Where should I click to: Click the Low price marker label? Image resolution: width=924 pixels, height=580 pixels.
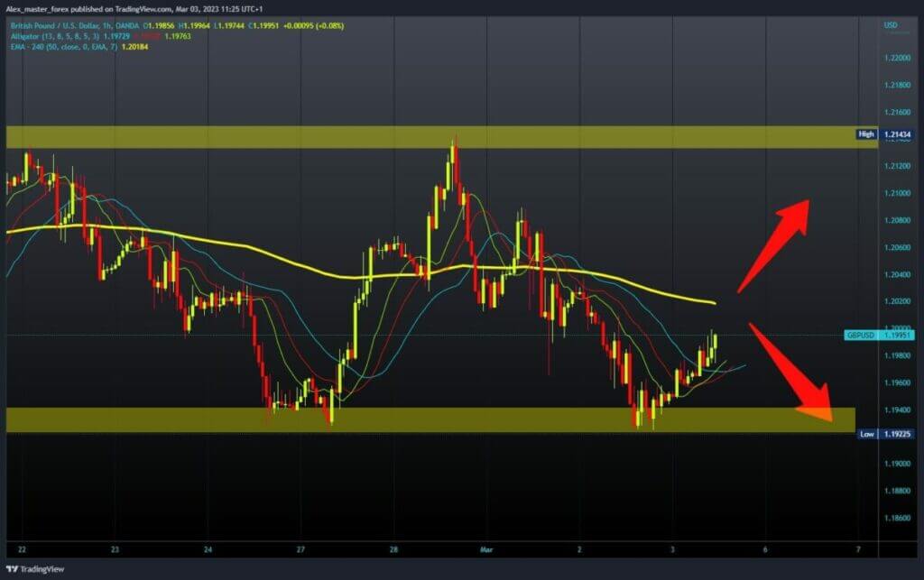[866, 434]
